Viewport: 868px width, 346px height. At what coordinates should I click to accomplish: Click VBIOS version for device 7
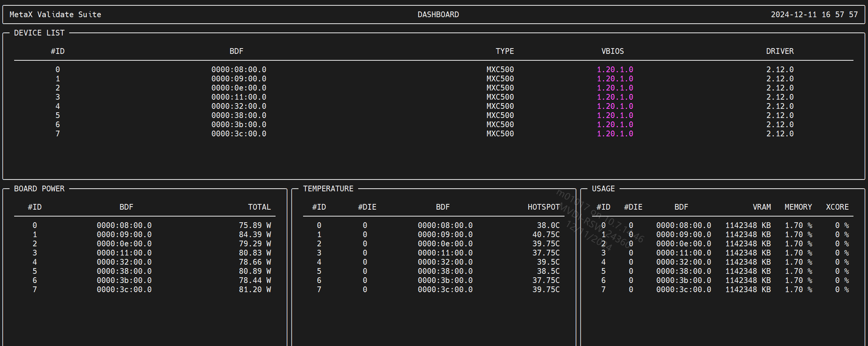point(615,134)
